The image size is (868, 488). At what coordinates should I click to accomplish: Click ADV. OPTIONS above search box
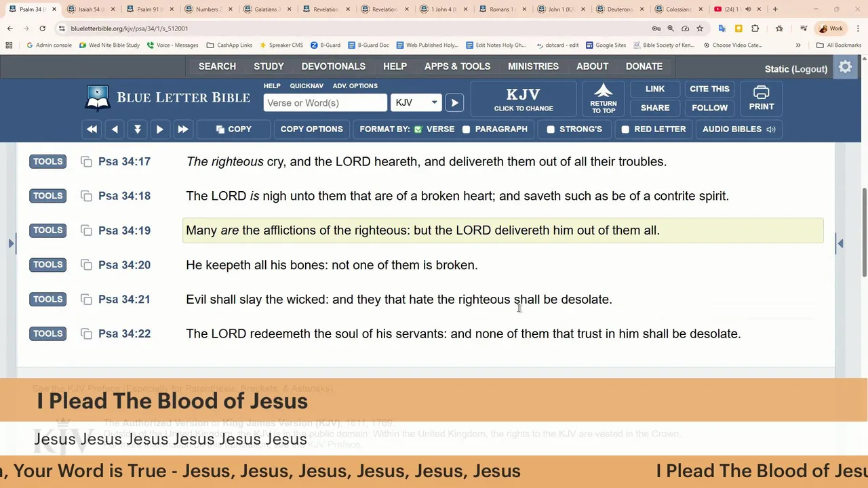click(x=355, y=86)
